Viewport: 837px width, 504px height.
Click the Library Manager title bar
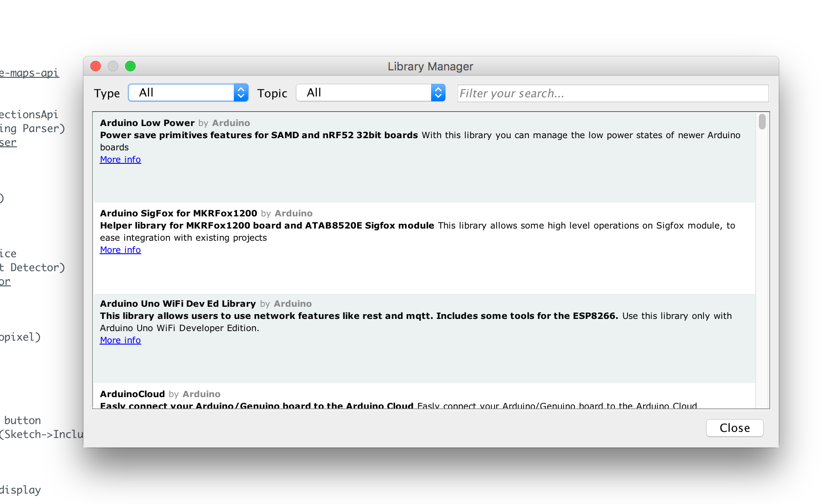point(430,66)
